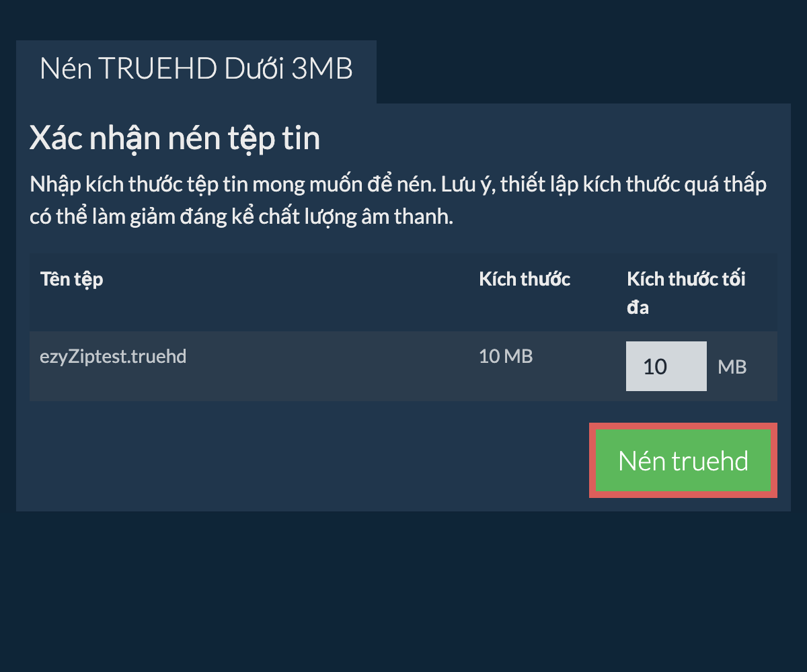
Task: Click the blank area in the ezyZiptest.truehd row
Action: point(330,366)
